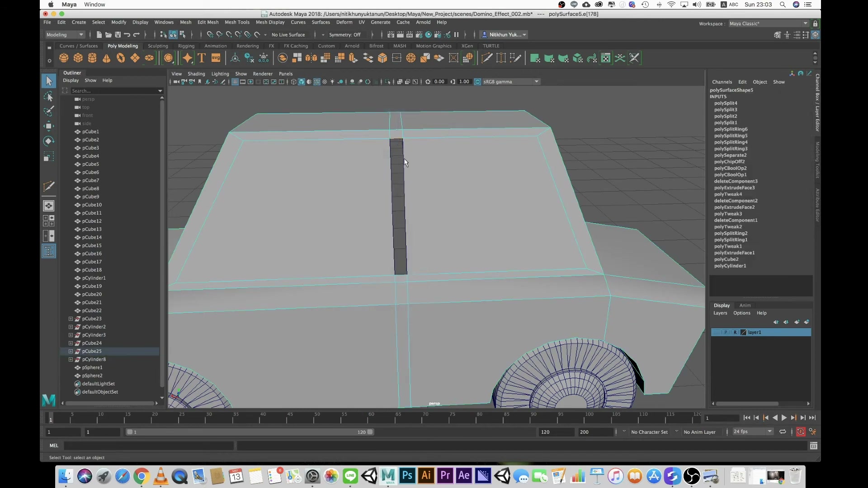Image resolution: width=868 pixels, height=488 pixels.
Task: Click the Symmetry: Off button
Action: pyautogui.click(x=344, y=35)
